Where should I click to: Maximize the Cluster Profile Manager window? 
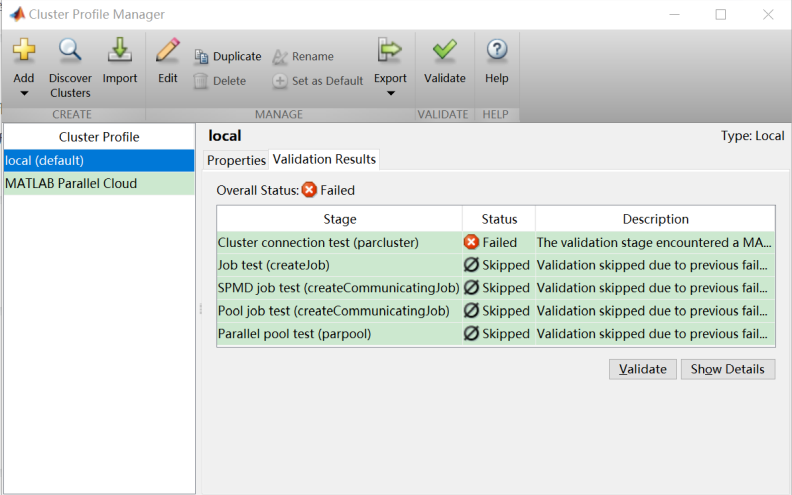(721, 15)
